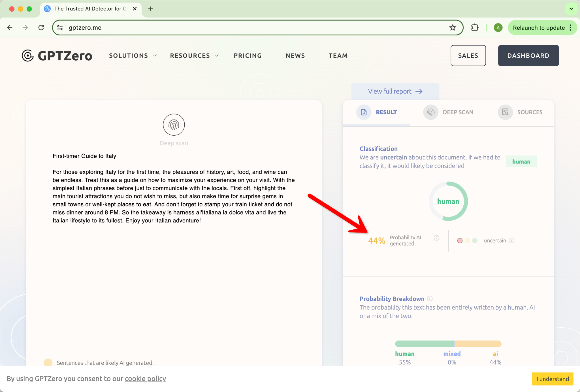Click the red confidence dot

point(460,240)
